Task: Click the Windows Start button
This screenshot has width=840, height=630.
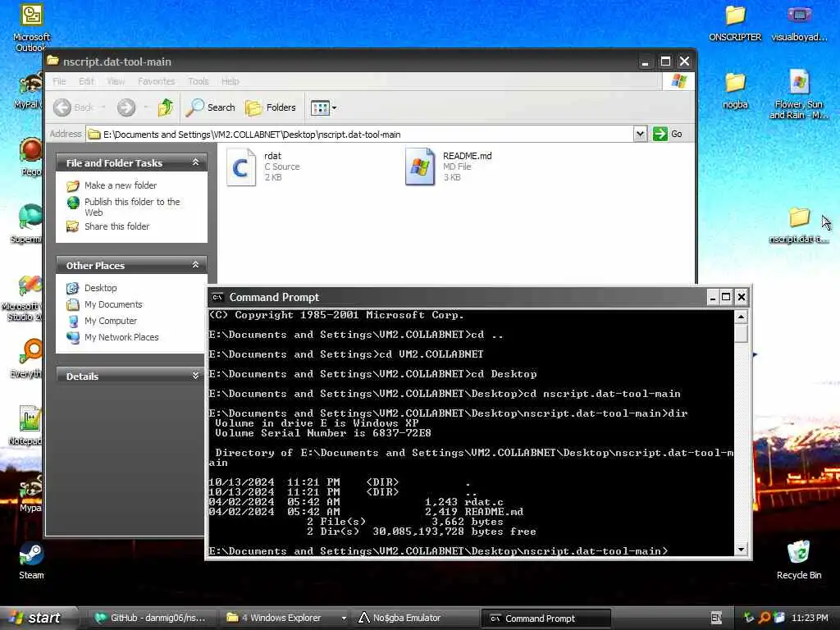Action: (38, 618)
